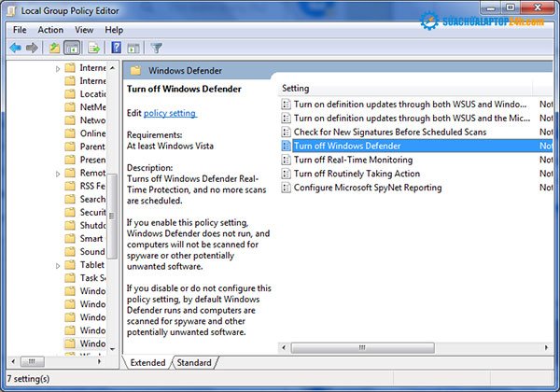This screenshot has height=392, width=560.
Task: Click the Windows Defender header folder icon
Action: click(135, 71)
